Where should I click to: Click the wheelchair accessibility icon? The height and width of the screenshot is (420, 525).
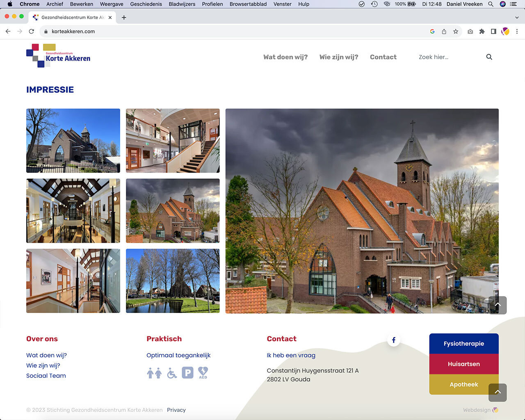(x=172, y=373)
